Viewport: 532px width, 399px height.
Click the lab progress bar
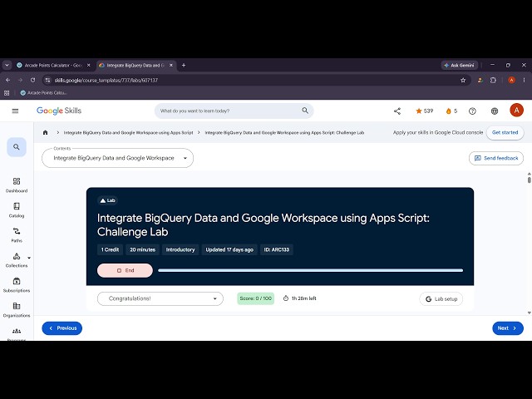[x=310, y=270]
